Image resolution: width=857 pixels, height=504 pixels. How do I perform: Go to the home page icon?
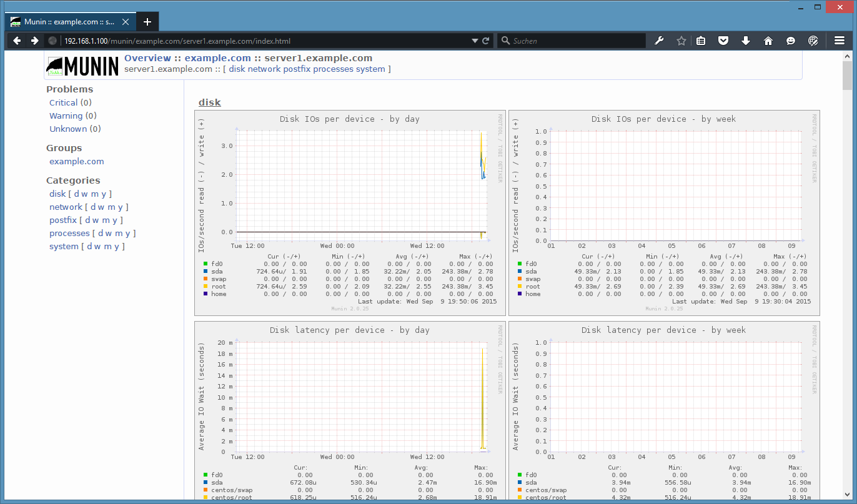pyautogui.click(x=768, y=41)
